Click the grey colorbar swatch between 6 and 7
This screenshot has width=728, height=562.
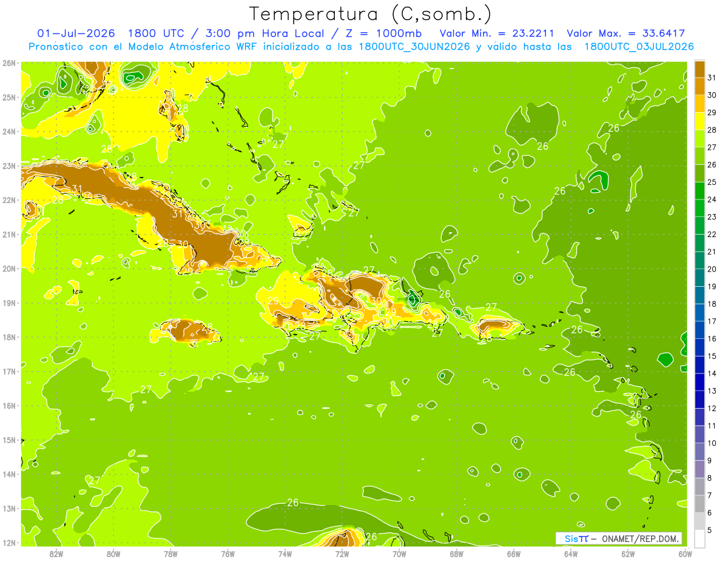click(699, 504)
